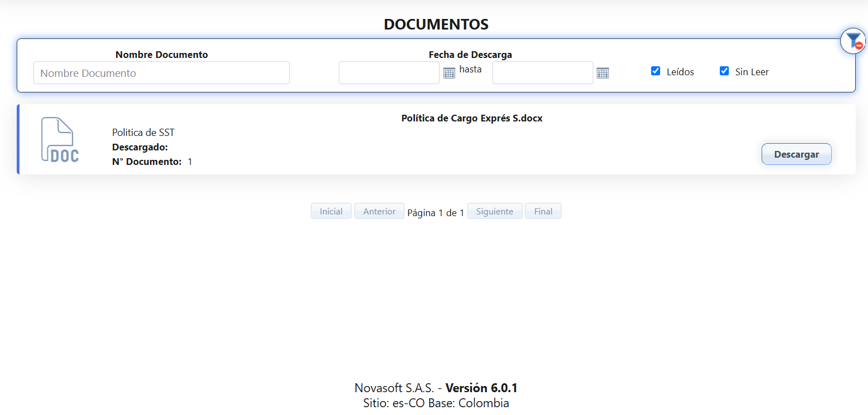868x415 pixels.
Task: Go to the Final page
Action: pyautogui.click(x=543, y=212)
